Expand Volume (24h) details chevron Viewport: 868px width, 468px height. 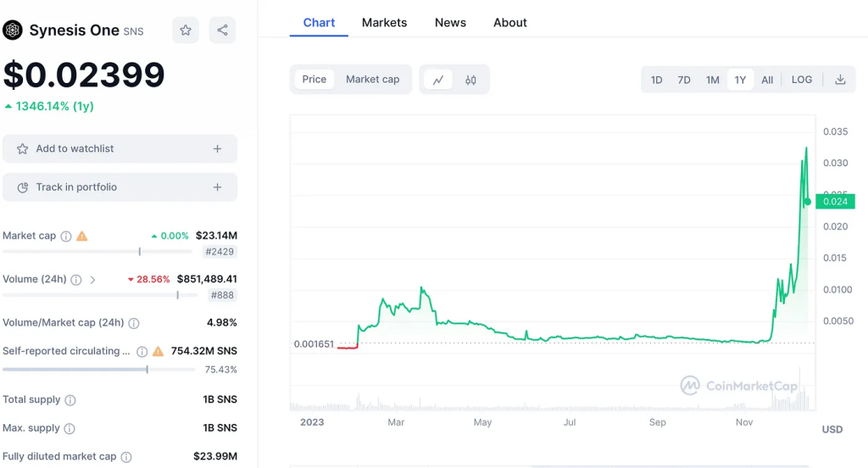93,280
